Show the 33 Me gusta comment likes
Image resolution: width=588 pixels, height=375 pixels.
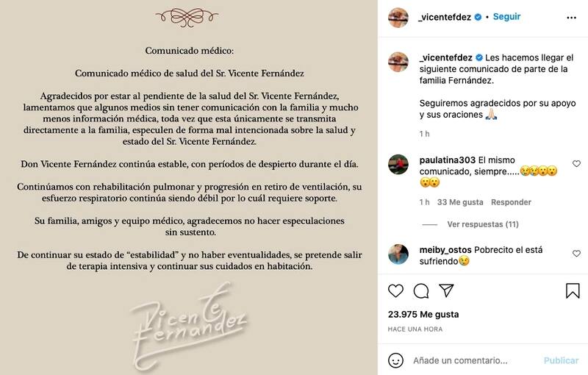(460, 202)
